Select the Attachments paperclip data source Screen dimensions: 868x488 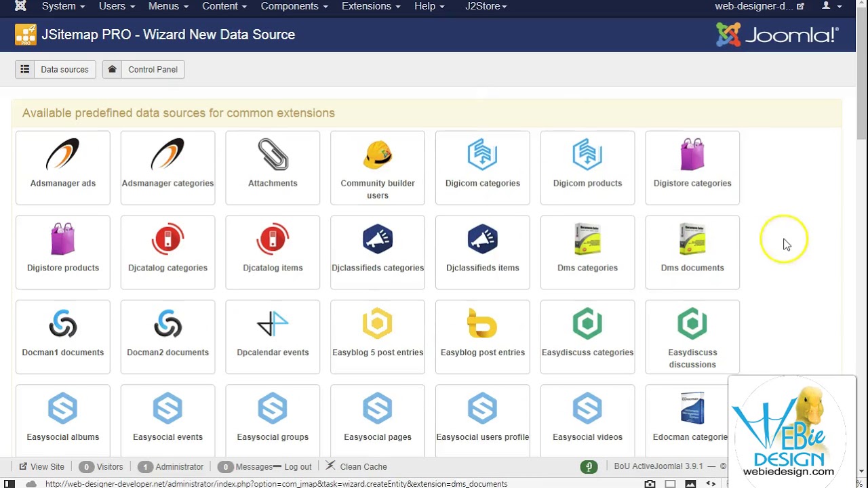point(273,167)
